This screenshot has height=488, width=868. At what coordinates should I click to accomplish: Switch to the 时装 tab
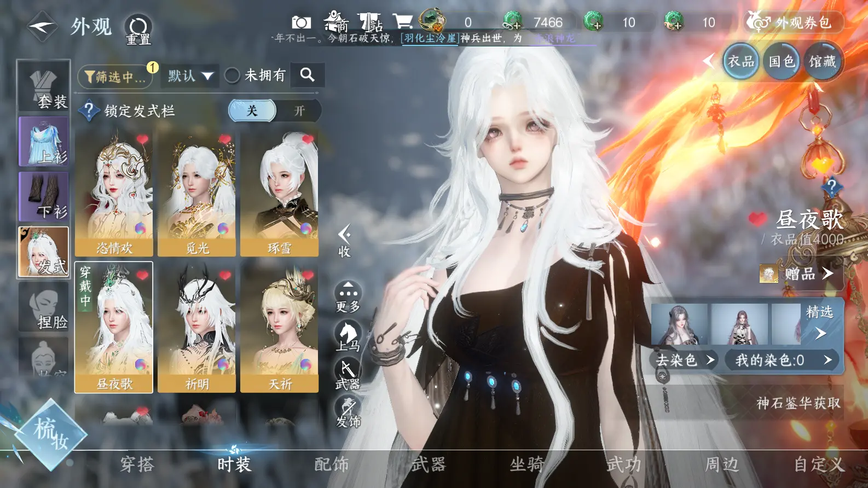tap(234, 464)
